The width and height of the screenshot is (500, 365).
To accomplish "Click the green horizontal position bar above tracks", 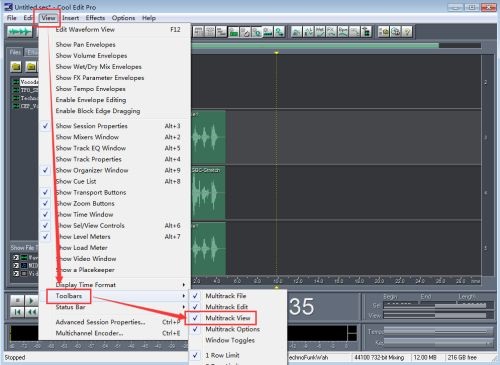I will (315, 45).
